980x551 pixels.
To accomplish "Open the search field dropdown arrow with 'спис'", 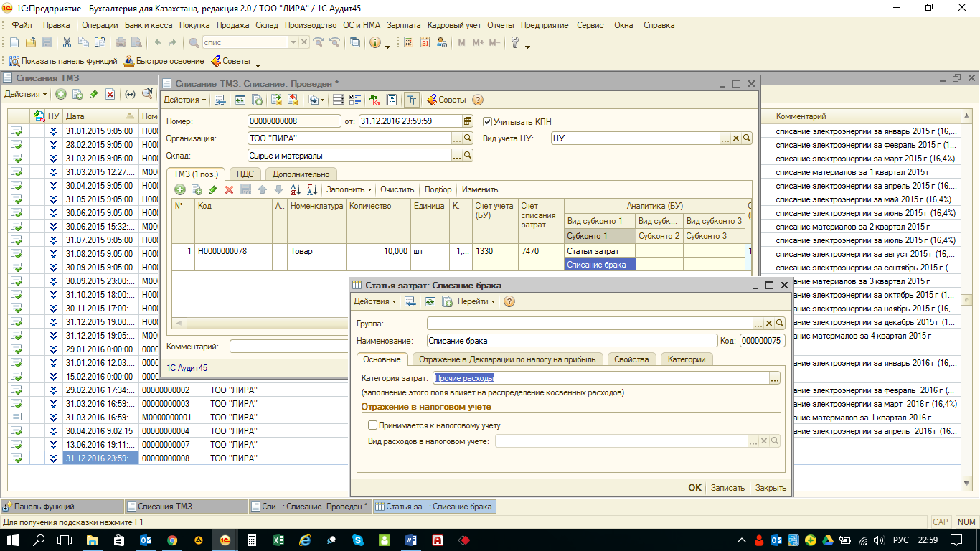I will pos(293,42).
